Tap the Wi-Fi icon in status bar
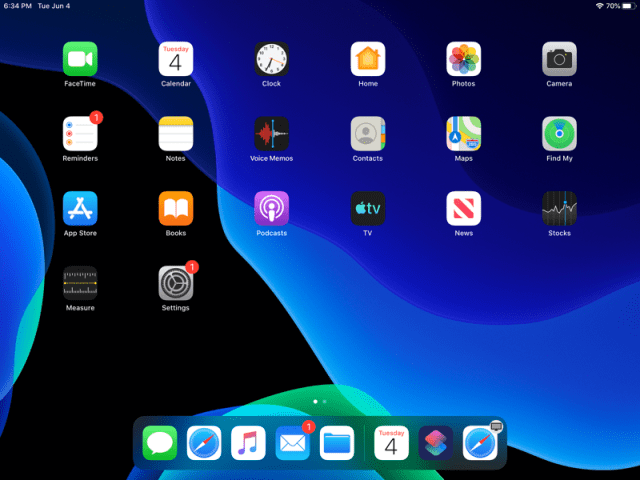This screenshot has height=480, width=640. 600,6
